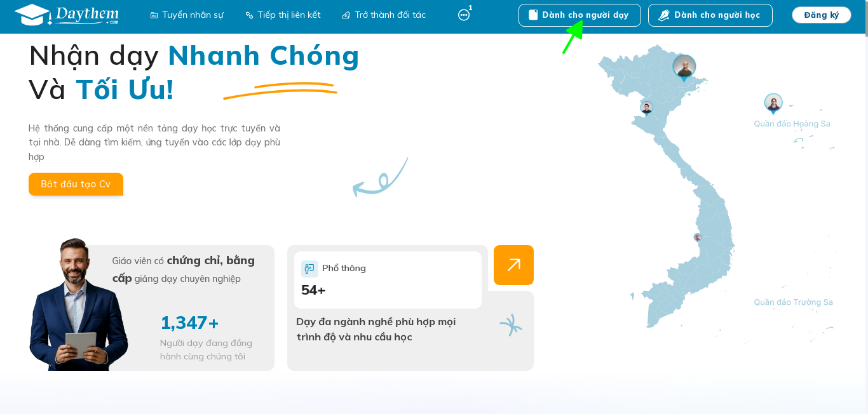This screenshot has height=414, width=868.
Task: Click the Đăng ký button
Action: click(x=822, y=15)
